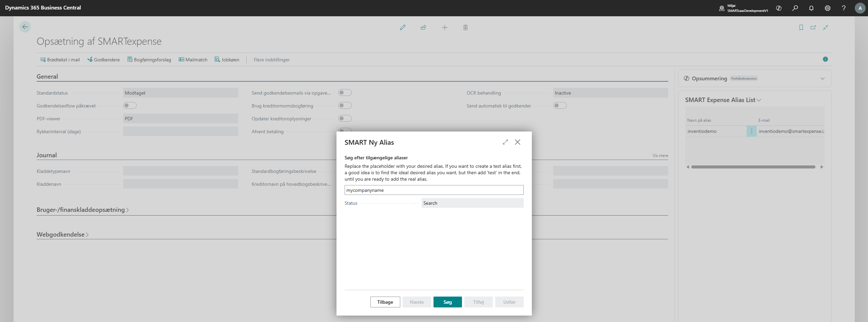This screenshot has width=868, height=322.
Task: Click the Søg button
Action: coord(447,302)
